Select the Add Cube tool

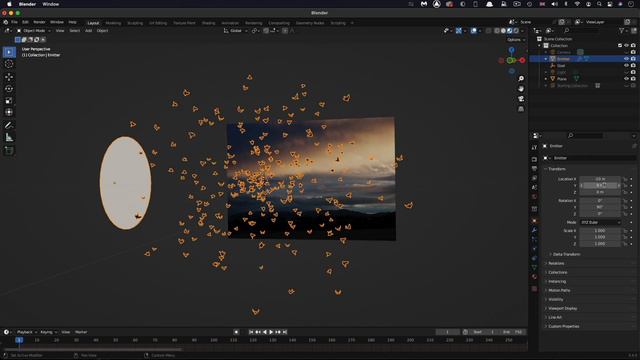coord(9,151)
